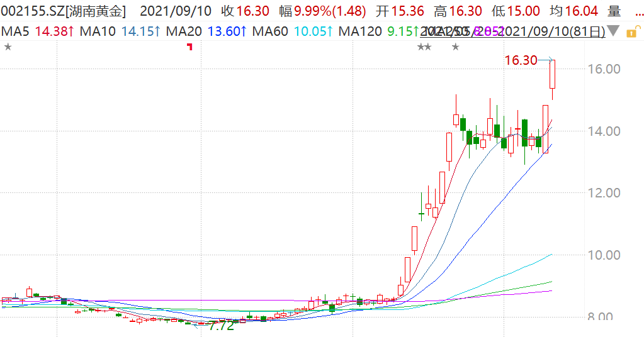Click the orange unlock padlock icon
This screenshot has height=337, width=644.
(633, 31)
